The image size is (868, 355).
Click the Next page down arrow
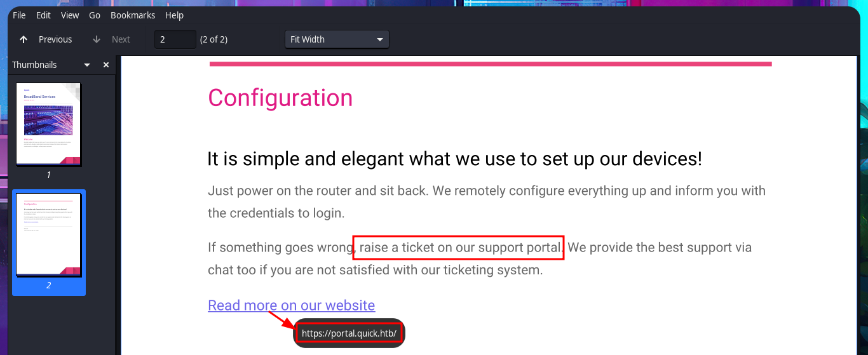[97, 39]
